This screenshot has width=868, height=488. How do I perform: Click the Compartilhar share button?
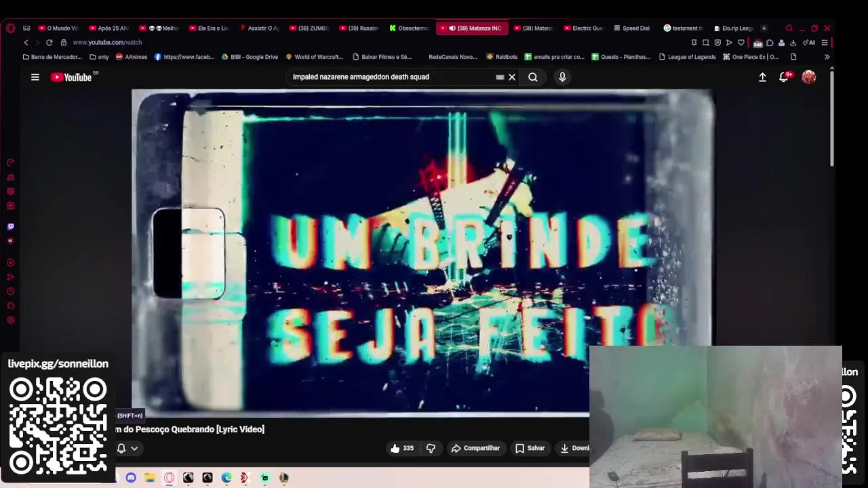point(475,448)
